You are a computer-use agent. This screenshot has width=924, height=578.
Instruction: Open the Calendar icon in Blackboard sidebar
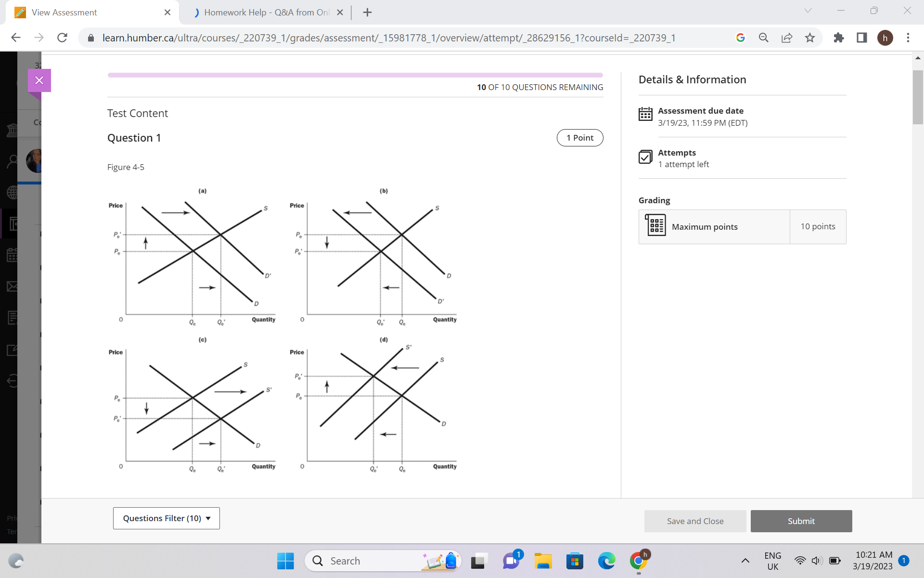13,255
